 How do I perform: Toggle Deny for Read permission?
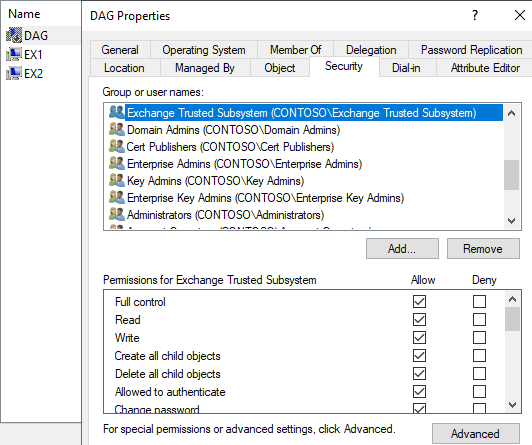coord(479,320)
